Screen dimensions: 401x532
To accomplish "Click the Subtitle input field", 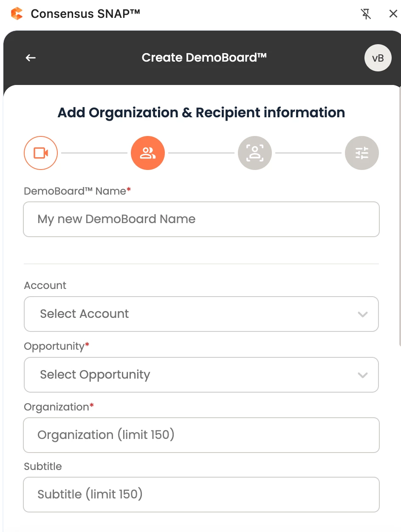I will [201, 495].
